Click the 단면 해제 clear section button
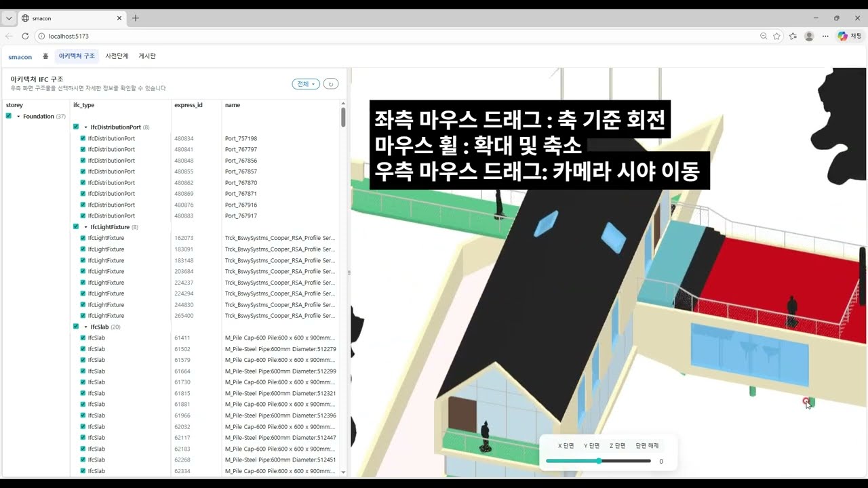Image resolution: width=868 pixels, height=488 pixels. (647, 446)
